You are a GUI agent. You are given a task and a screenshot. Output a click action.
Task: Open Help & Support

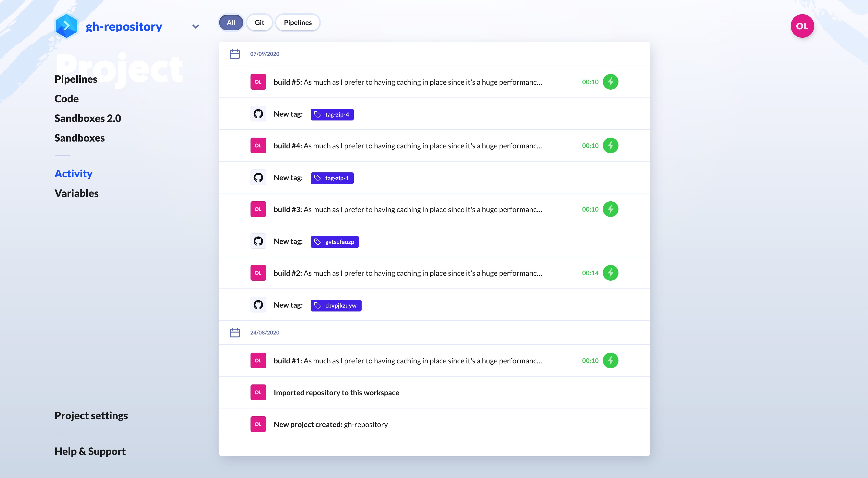[90, 451]
